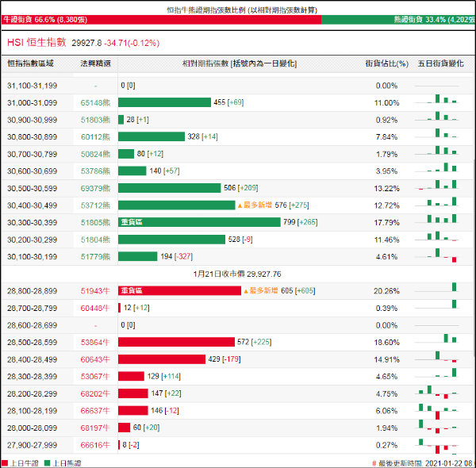Image resolution: width=476 pixels, height=468 pixels.
Task: Click the 17.79% outstanding share value
Action: point(386,222)
